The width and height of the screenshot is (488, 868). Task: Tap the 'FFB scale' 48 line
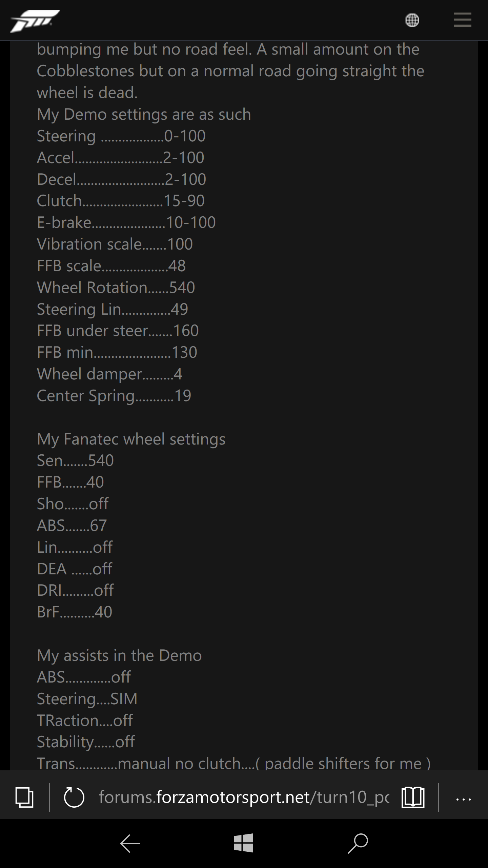pos(111,266)
